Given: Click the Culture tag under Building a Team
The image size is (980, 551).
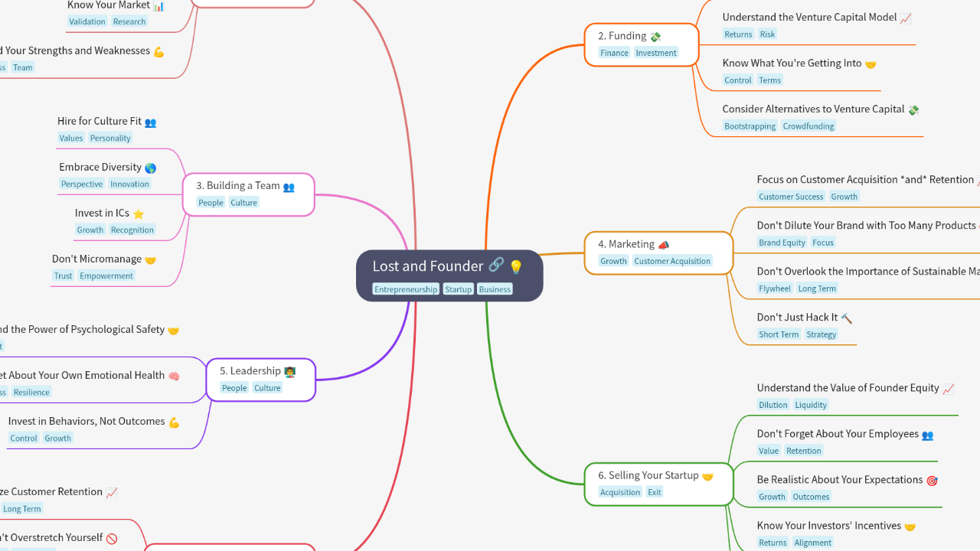Looking at the screenshot, I should pyautogui.click(x=244, y=203).
